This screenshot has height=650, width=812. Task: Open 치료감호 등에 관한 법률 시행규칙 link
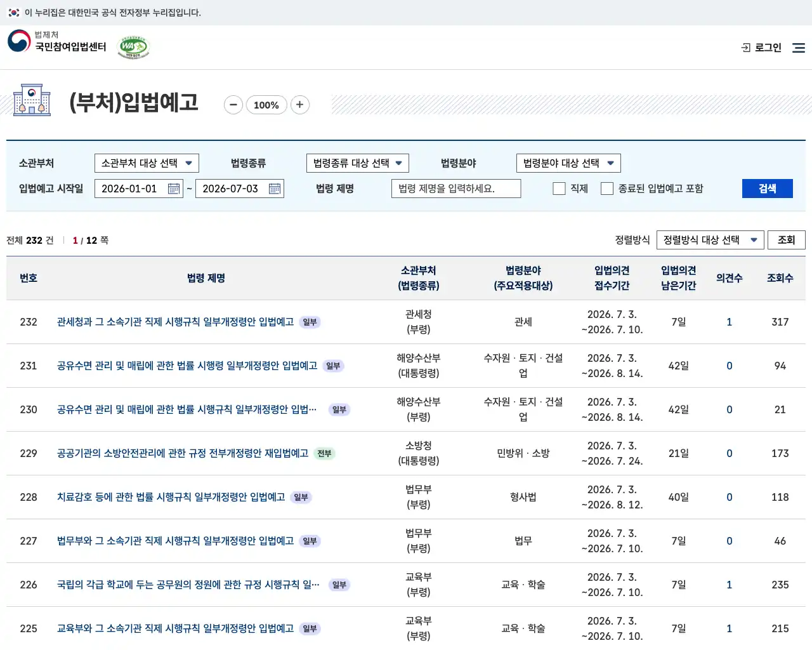pos(171,497)
